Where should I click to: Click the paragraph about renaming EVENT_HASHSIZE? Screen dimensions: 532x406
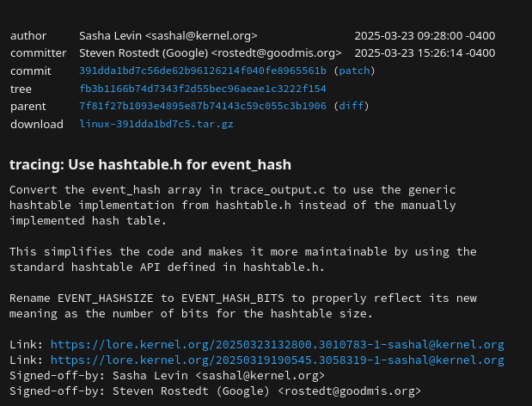[244, 306]
